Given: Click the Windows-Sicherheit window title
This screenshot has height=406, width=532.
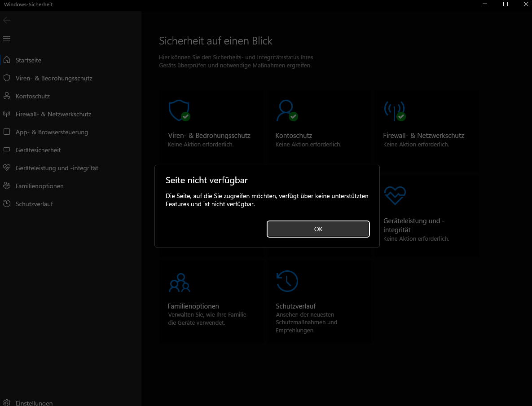Looking at the screenshot, I should coord(28,4).
